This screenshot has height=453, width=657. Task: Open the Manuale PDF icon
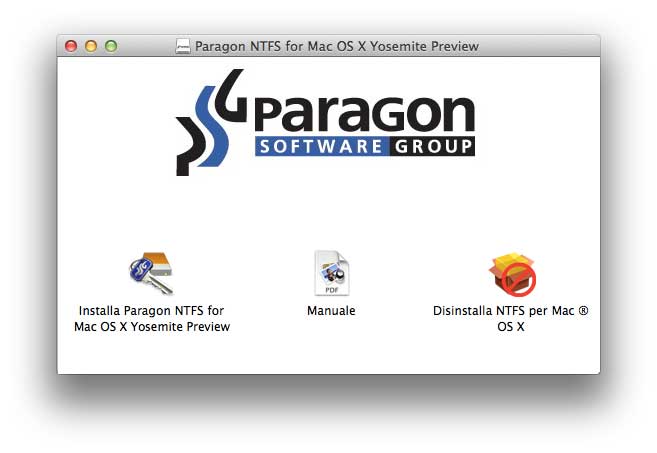[x=331, y=273]
